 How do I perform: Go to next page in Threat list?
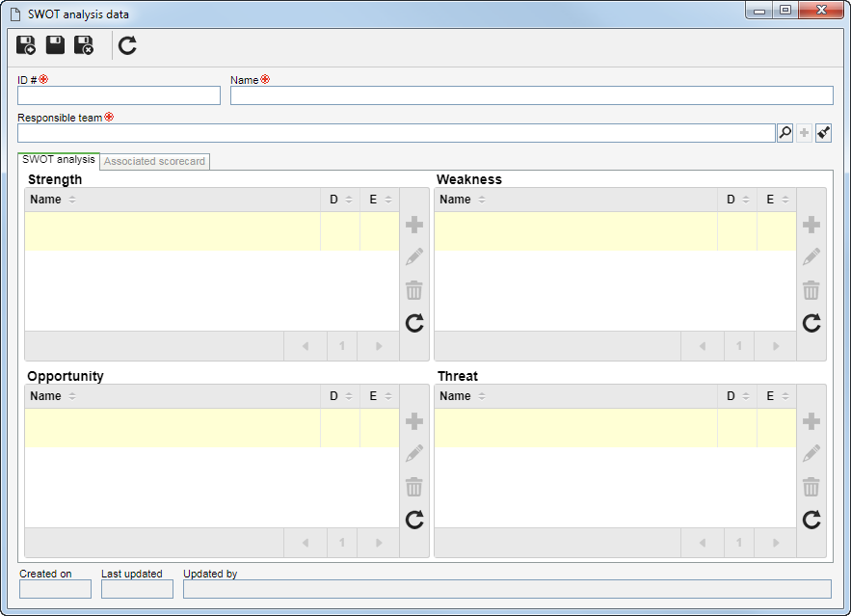click(776, 543)
